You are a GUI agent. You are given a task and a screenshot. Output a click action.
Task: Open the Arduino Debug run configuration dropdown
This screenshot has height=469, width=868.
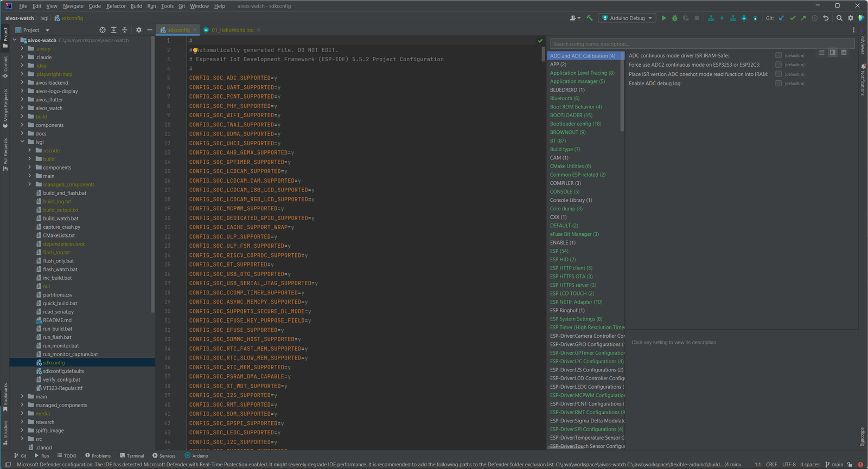click(x=627, y=18)
